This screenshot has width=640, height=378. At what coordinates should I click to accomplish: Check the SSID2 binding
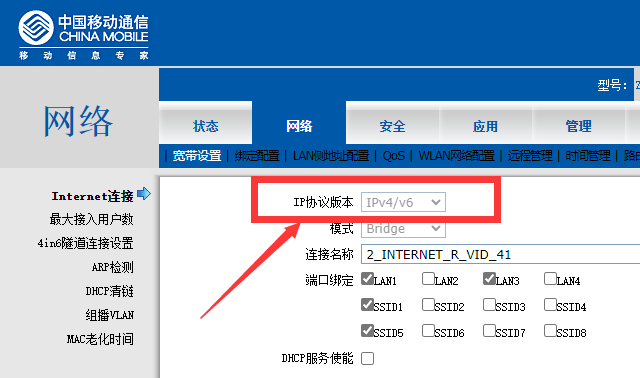(x=428, y=305)
